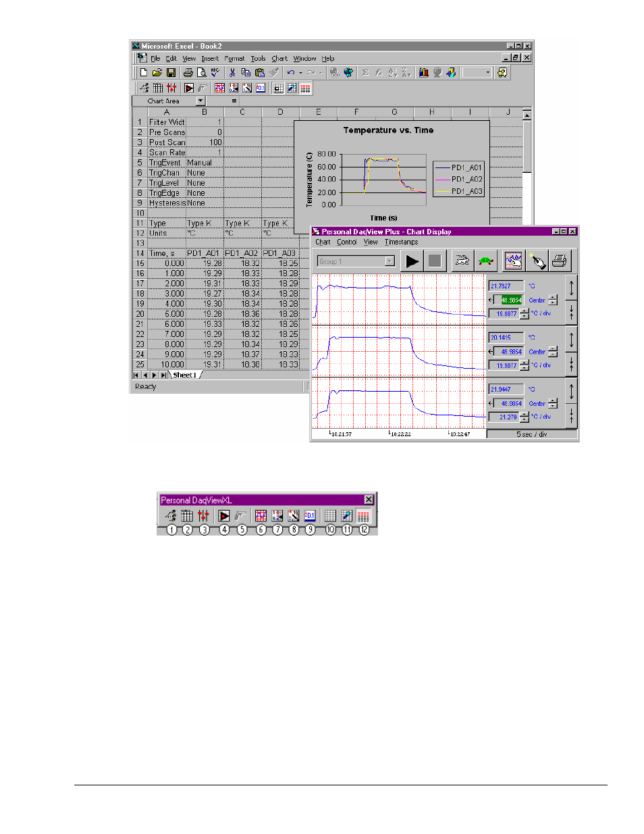
Task: Click icon 1 in floating Personal DaqViewXL toolbar
Action: 171,516
